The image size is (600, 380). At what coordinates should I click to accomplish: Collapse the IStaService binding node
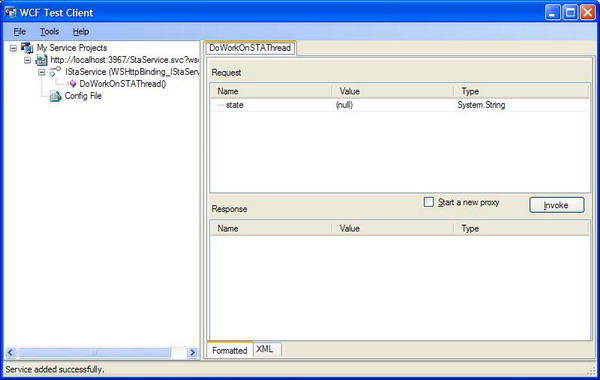(x=42, y=72)
